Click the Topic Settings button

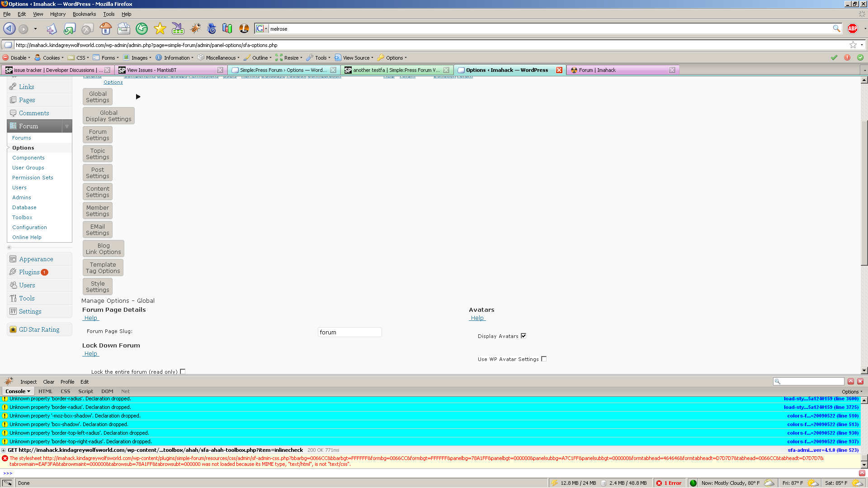(x=98, y=154)
